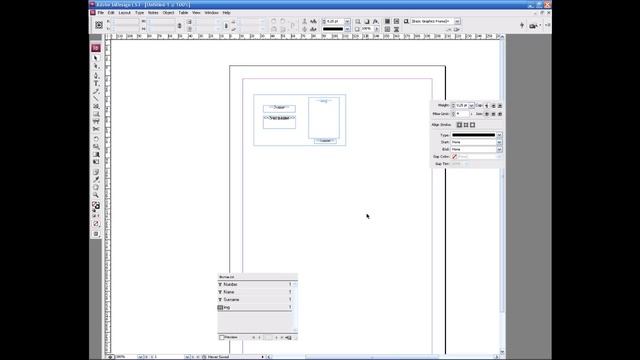The image size is (640, 360).
Task: Click the Miter Limit input field
Action: coord(462,114)
